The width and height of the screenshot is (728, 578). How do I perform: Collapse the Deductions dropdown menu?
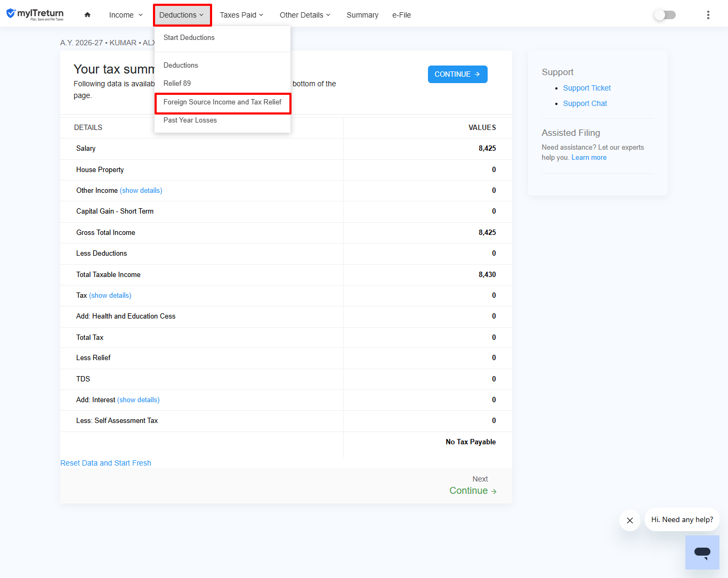point(182,15)
